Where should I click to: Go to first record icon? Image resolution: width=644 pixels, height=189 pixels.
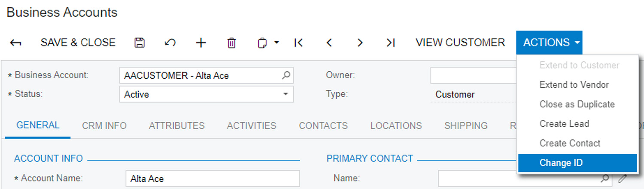click(298, 43)
